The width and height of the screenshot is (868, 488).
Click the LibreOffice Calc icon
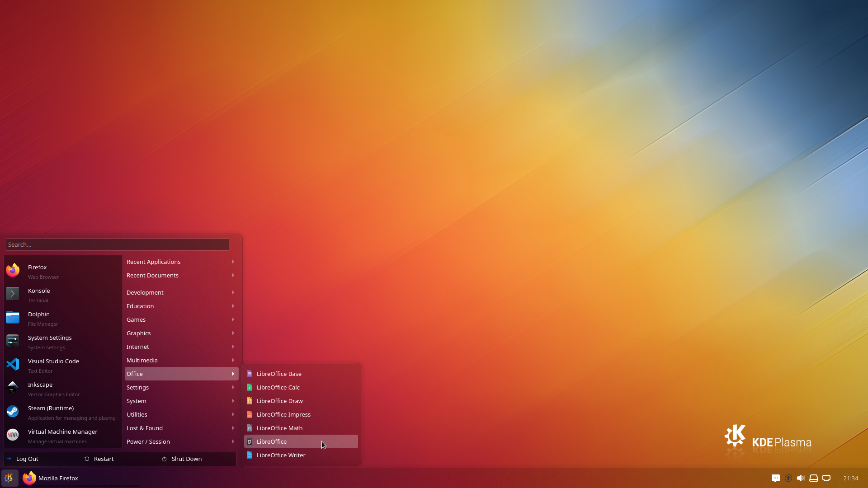pos(250,387)
